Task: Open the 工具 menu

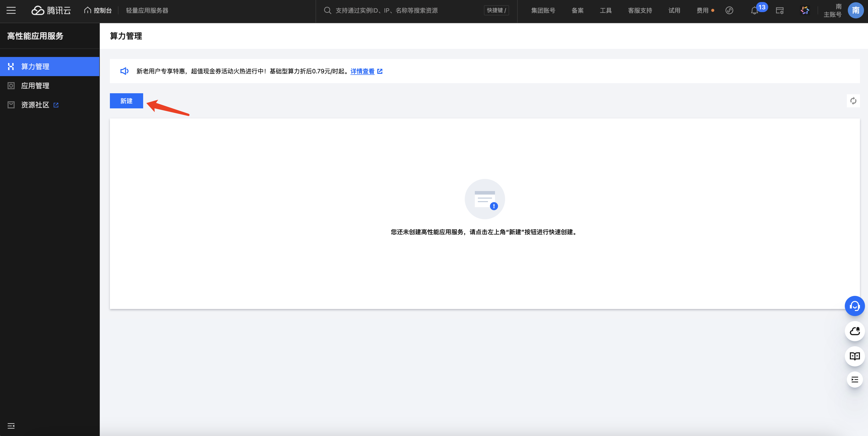Action: click(x=606, y=10)
